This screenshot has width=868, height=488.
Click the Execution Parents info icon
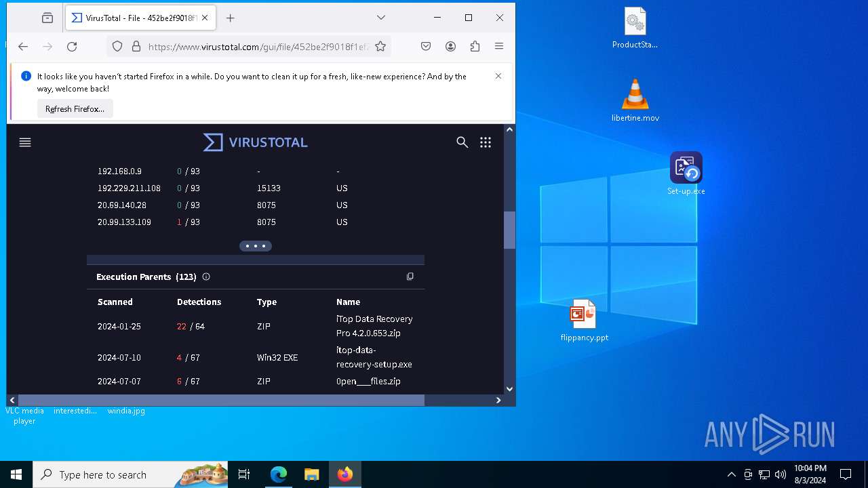click(206, 277)
